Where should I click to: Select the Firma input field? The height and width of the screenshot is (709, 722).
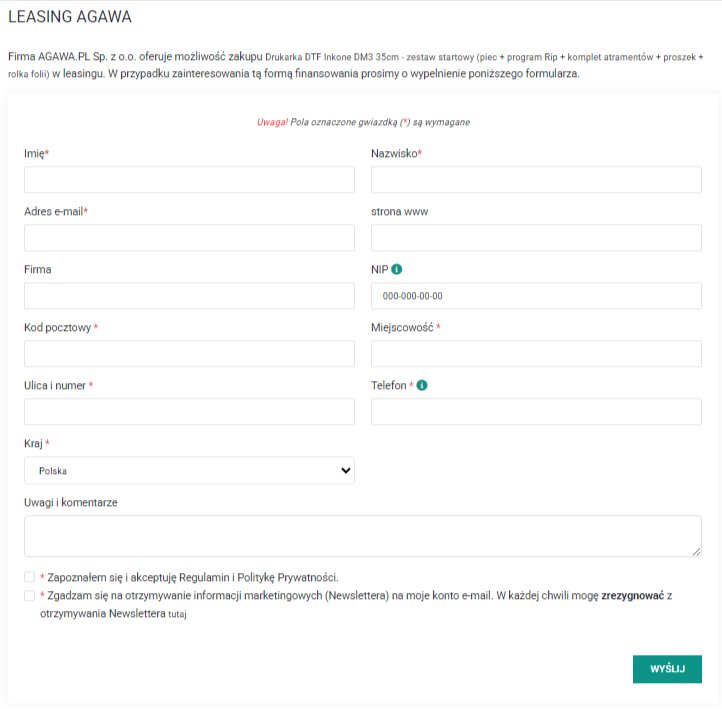point(189,296)
